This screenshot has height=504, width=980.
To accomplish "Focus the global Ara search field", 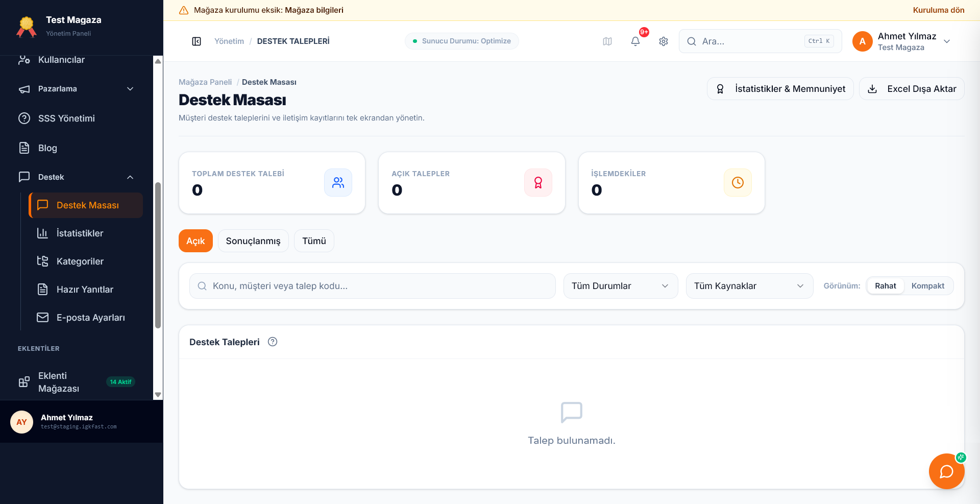I will [x=760, y=41].
